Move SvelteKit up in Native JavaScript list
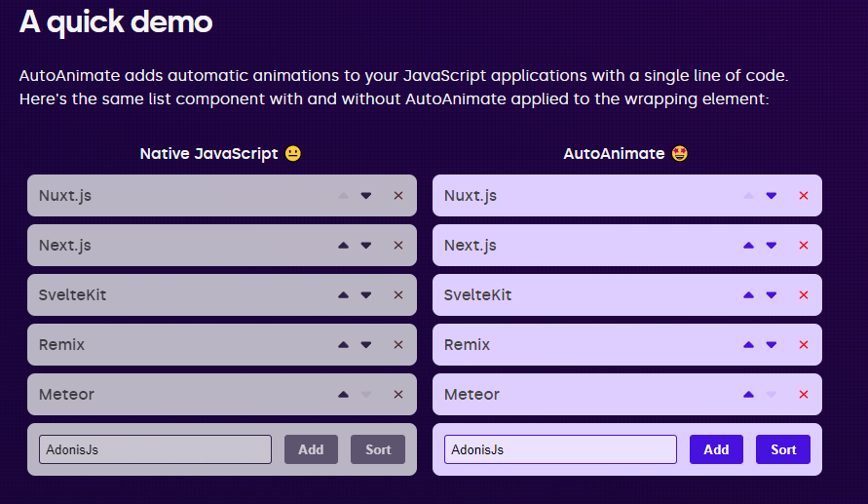 click(343, 295)
